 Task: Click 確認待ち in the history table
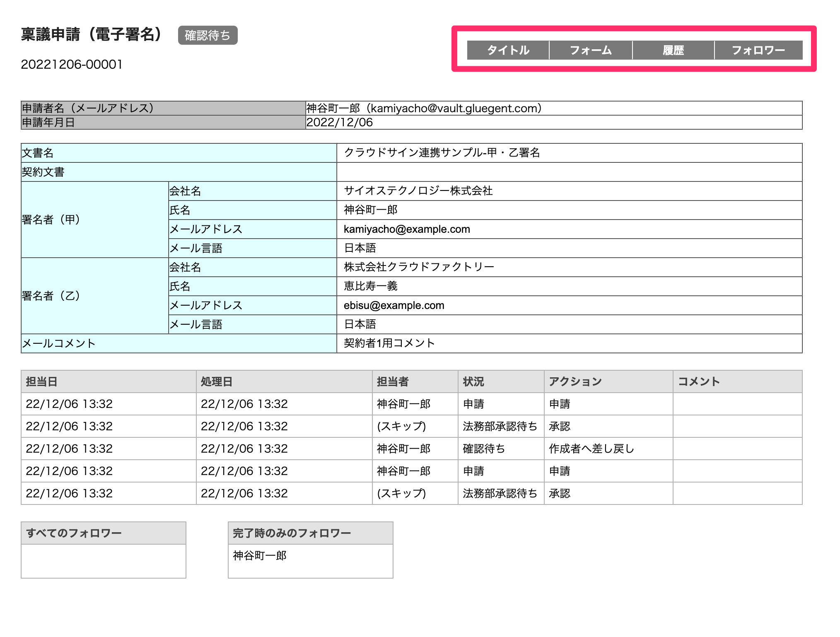[501, 449]
